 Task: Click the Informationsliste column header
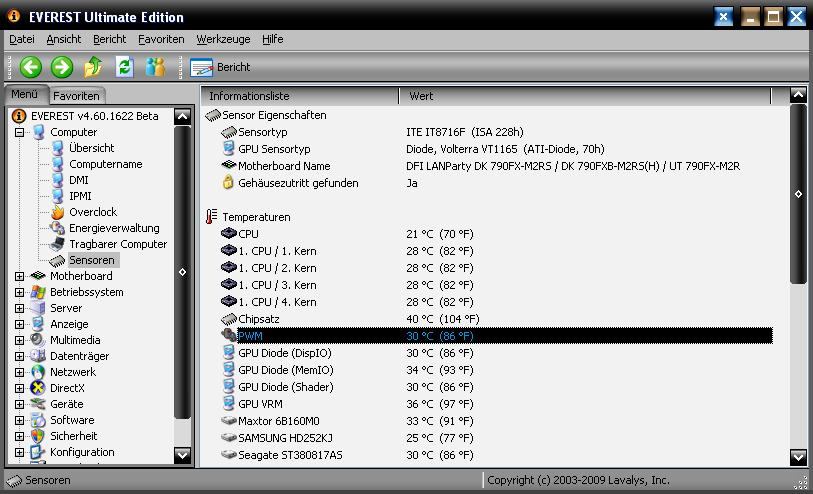(x=300, y=96)
